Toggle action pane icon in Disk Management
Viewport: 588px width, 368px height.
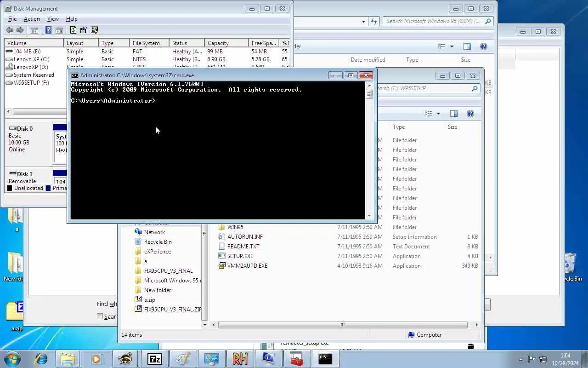pyautogui.click(x=59, y=30)
